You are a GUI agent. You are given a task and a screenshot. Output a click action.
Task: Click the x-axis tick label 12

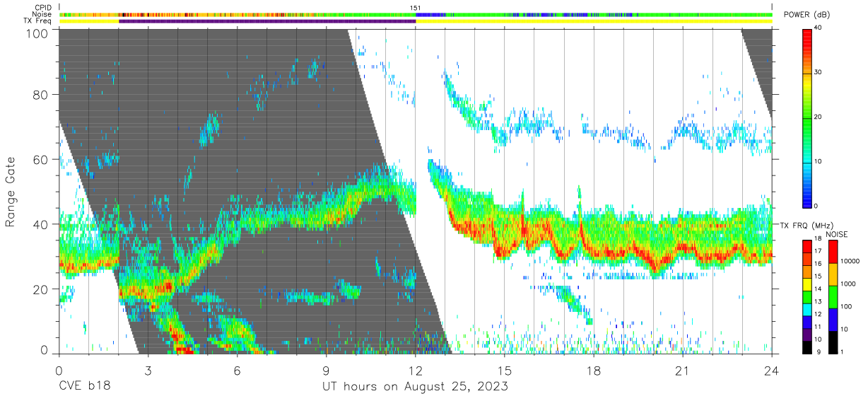[415, 370]
